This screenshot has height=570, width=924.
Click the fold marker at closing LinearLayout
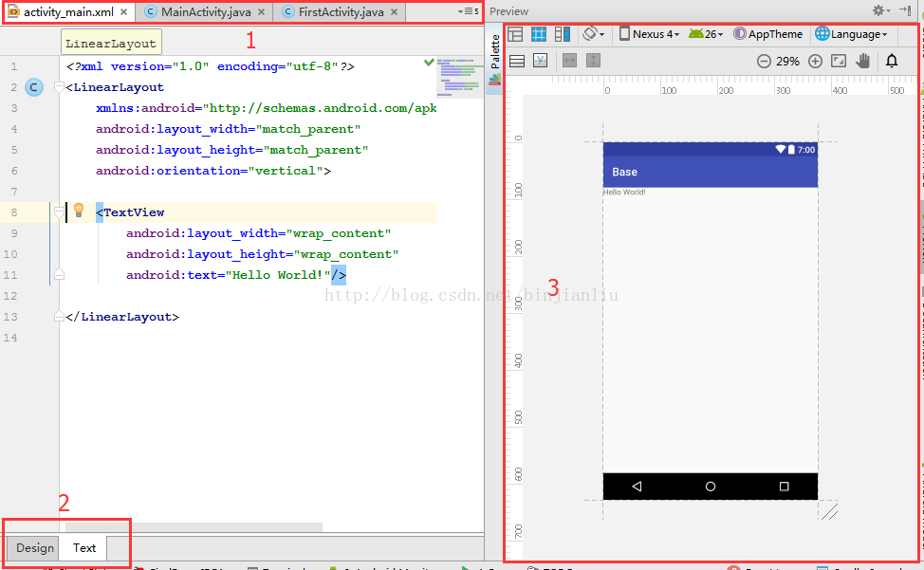click(x=58, y=317)
